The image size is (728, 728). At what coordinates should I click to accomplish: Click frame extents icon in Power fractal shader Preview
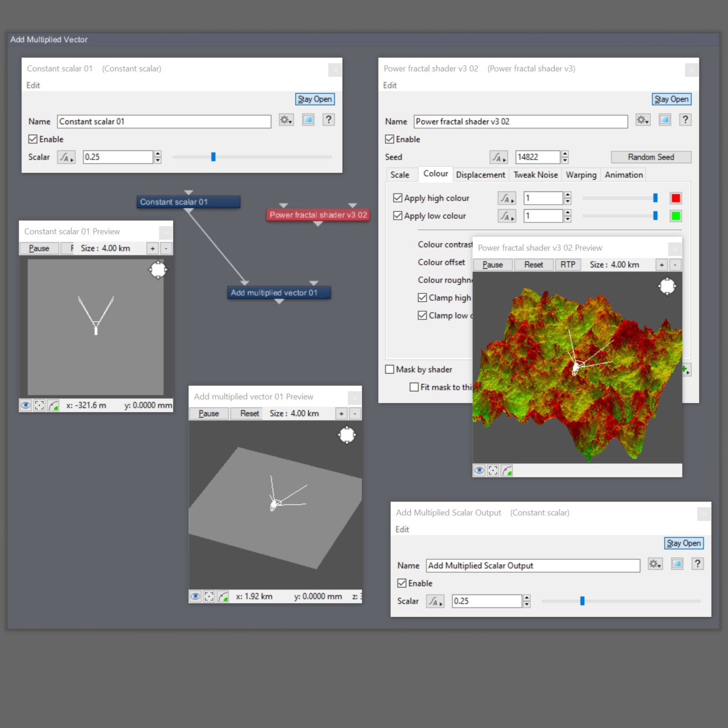point(493,470)
